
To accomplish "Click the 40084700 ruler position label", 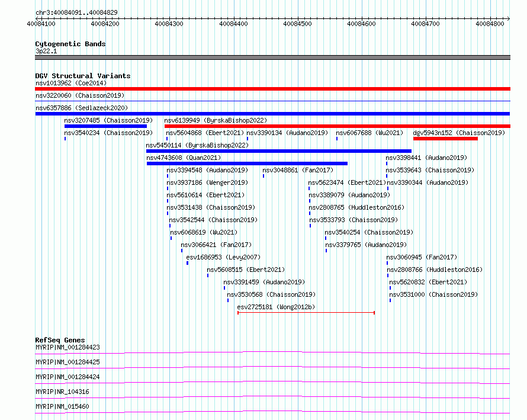I will click(x=426, y=24).
